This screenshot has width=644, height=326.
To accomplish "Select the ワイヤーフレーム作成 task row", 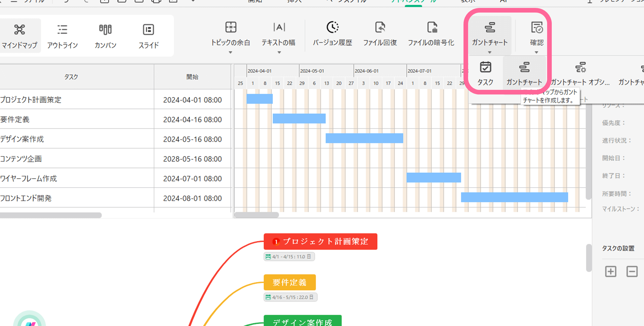I will 115,178.
